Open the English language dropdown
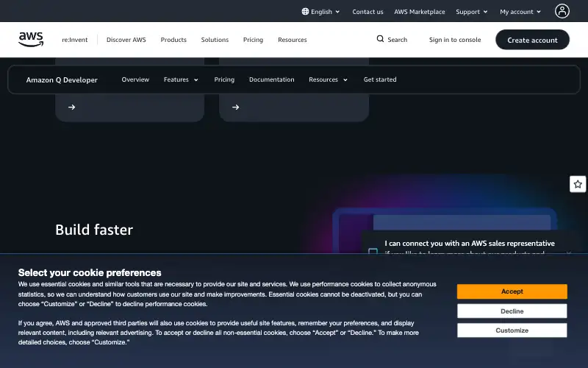This screenshot has height=368, width=588. point(321,12)
